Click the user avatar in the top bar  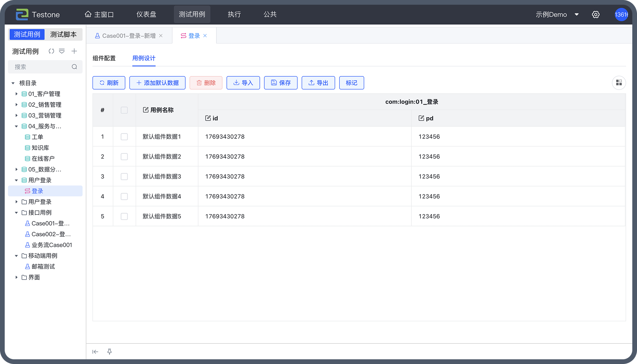621,15
